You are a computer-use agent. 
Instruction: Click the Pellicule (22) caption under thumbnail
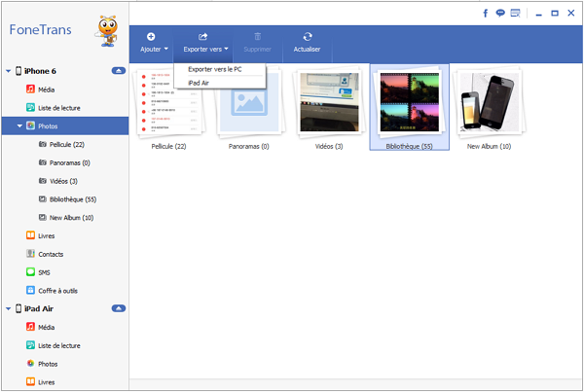[x=168, y=146]
